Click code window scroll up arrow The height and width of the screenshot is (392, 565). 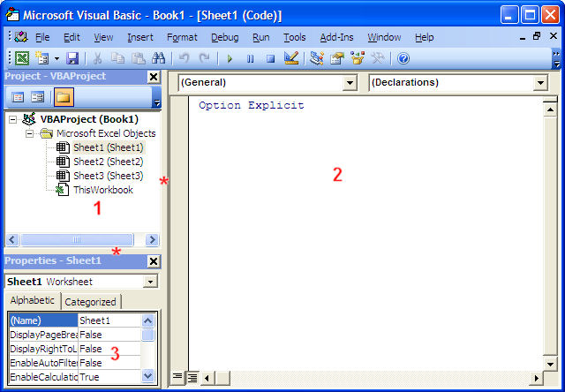tap(550, 109)
